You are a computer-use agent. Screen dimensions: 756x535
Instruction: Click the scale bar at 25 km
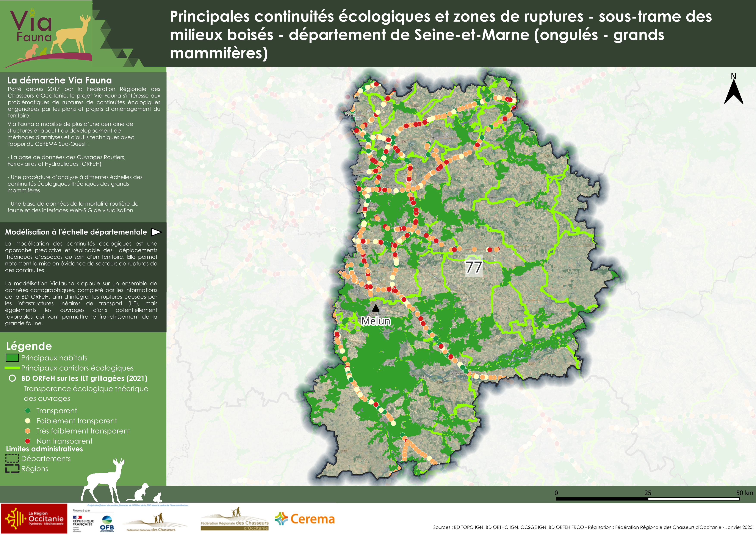click(x=648, y=499)
